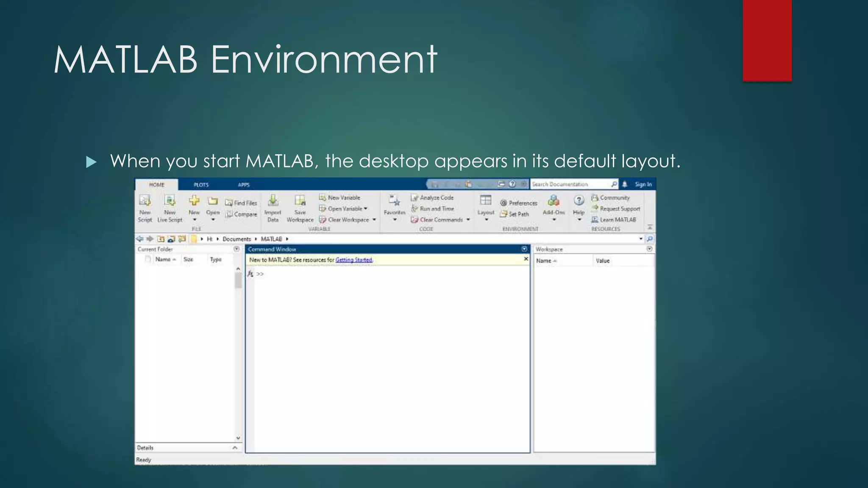868x488 pixels.
Task: Expand the Details panel chevron
Action: [x=235, y=448]
